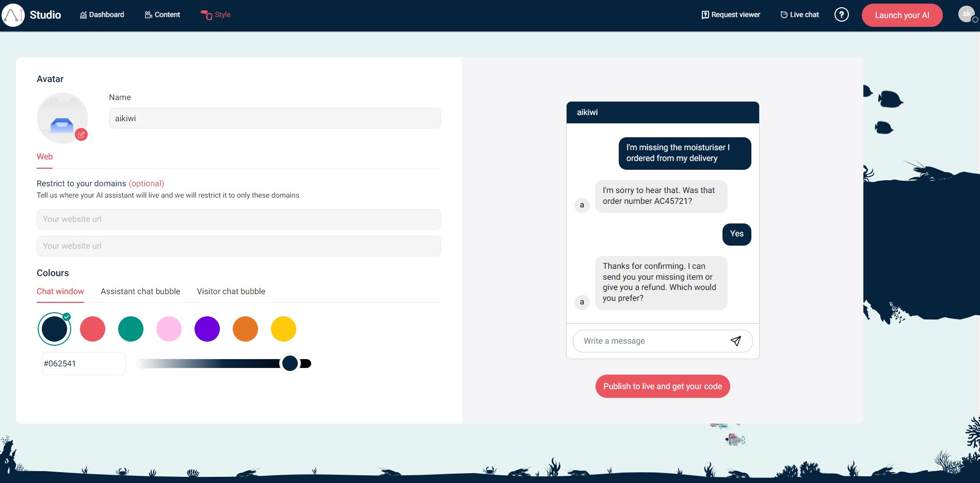Click the Name input field containing aikiwi
The height and width of the screenshot is (483, 980).
[x=275, y=118]
